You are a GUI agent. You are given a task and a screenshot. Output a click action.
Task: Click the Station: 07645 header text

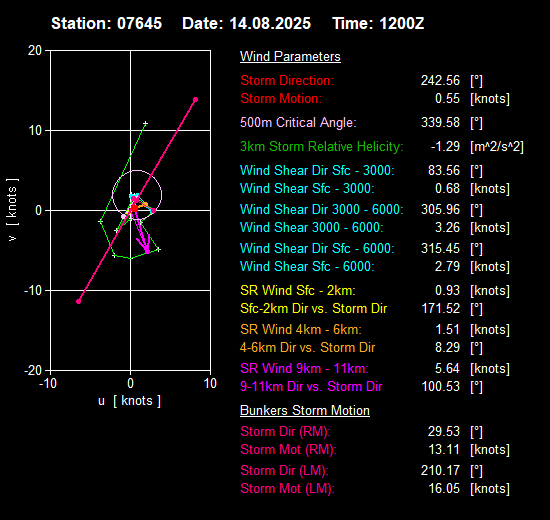click(x=106, y=24)
